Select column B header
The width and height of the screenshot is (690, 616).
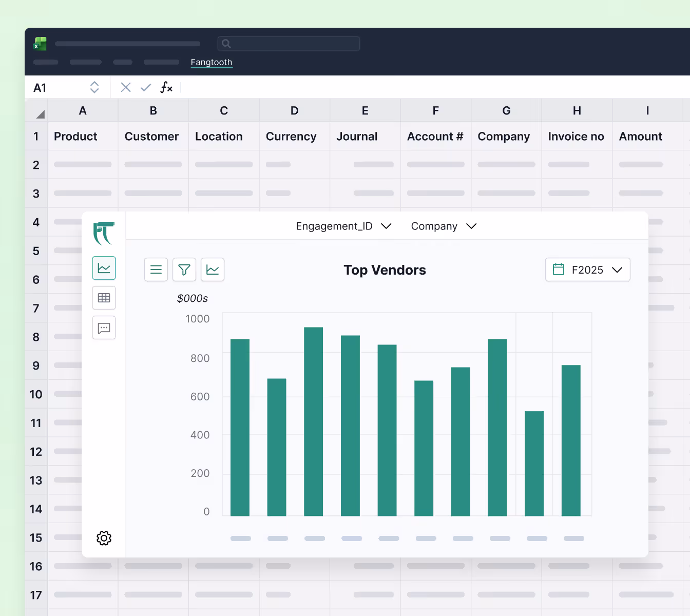tap(154, 110)
